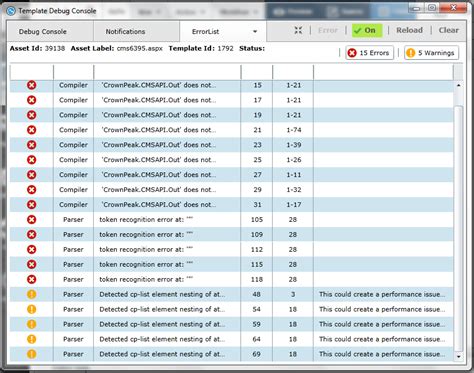Click the error icon on line 109 row
The image size is (474, 373).
32,235
